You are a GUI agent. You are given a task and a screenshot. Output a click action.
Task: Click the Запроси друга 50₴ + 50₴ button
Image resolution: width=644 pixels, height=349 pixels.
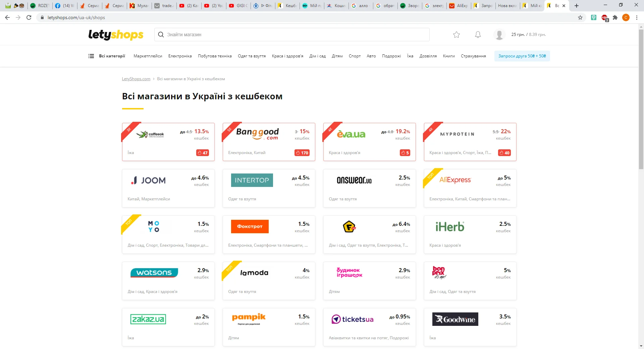(x=522, y=56)
